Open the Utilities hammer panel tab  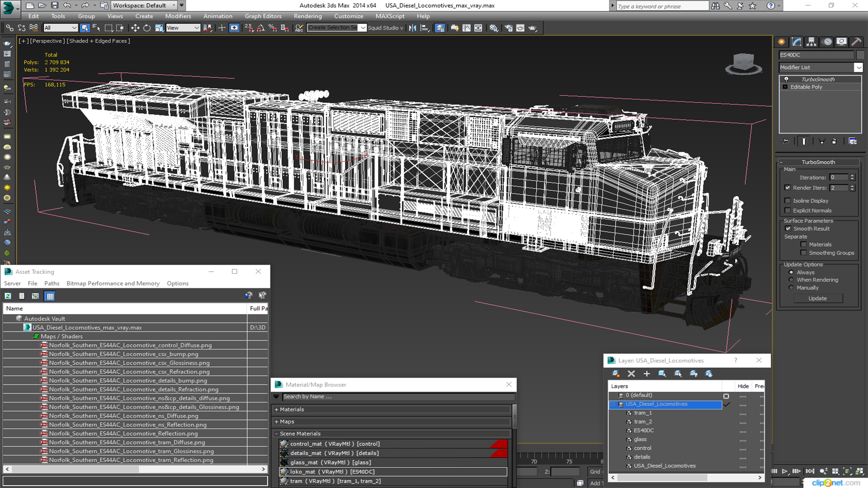tap(856, 42)
